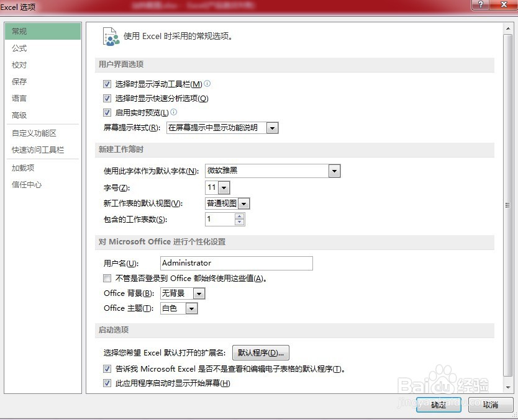Click the 包含的工作表数 number field
518x420 pixels.
click(220, 219)
